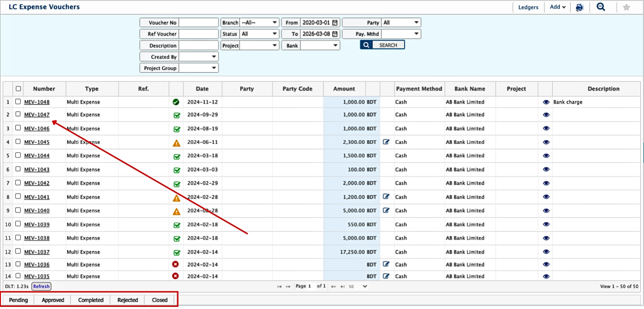Switch to the Completed tab
The image size is (644, 309).
coord(91,300)
